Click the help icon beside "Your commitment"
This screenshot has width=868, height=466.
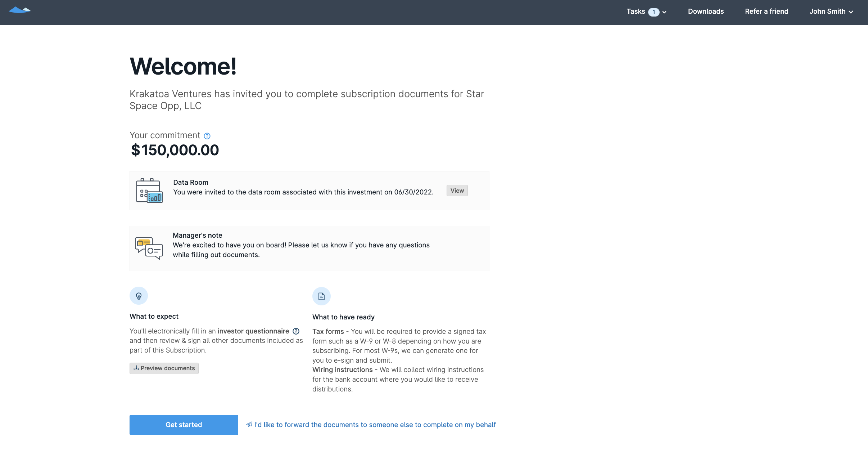pos(207,136)
